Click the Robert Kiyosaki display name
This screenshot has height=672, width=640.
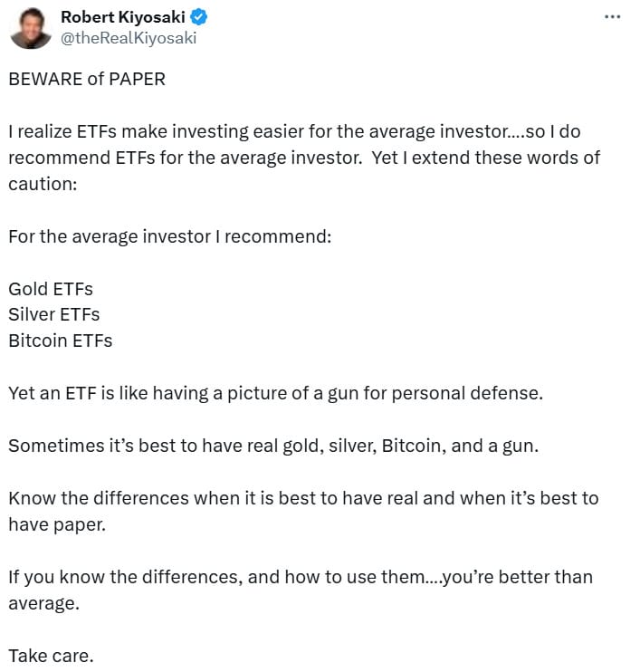[121, 17]
